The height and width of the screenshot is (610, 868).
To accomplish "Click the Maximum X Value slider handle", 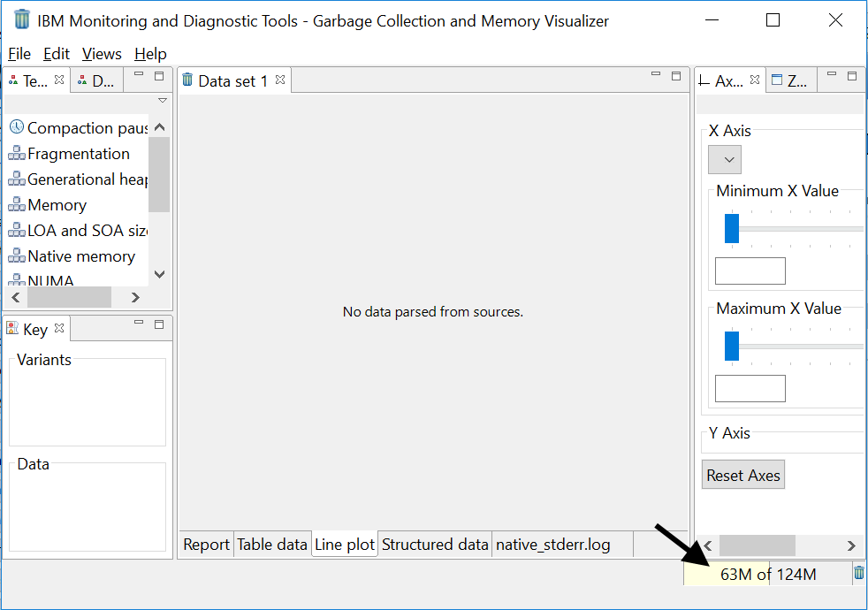I will coord(732,346).
